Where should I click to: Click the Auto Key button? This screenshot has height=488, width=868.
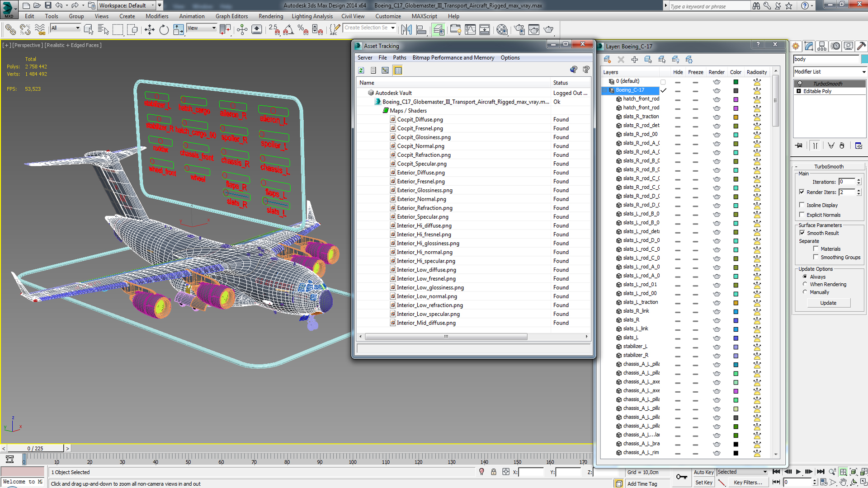point(703,472)
